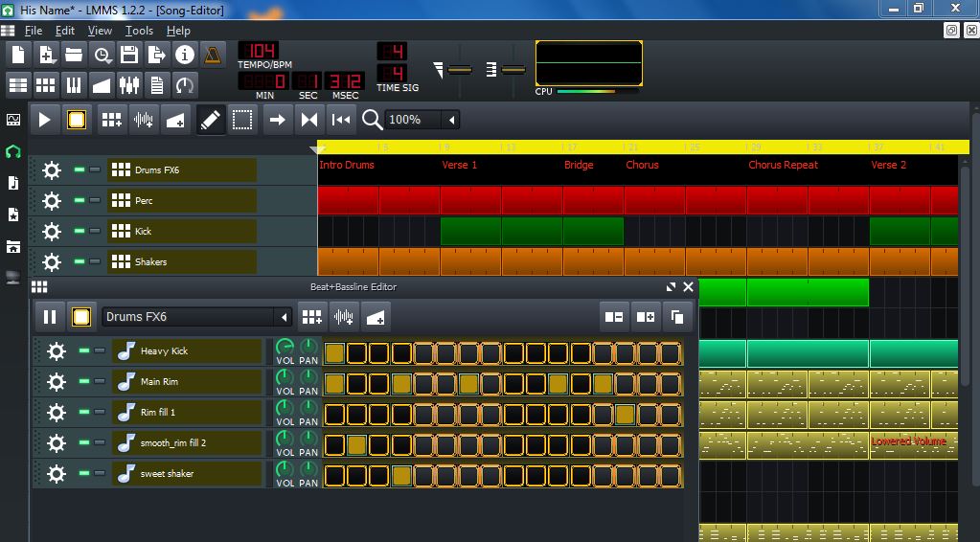Open the Edit menu
Screen dimensions: 980x542
(x=65, y=31)
